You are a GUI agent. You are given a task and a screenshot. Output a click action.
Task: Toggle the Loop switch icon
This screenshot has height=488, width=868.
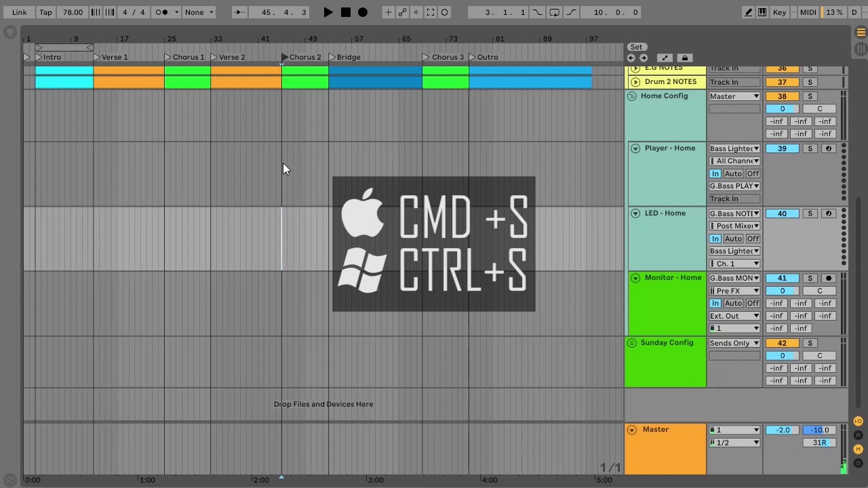tap(555, 12)
